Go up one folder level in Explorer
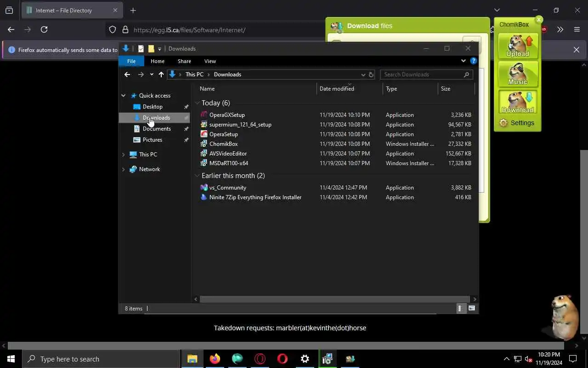The height and width of the screenshot is (368, 588). [x=161, y=75]
